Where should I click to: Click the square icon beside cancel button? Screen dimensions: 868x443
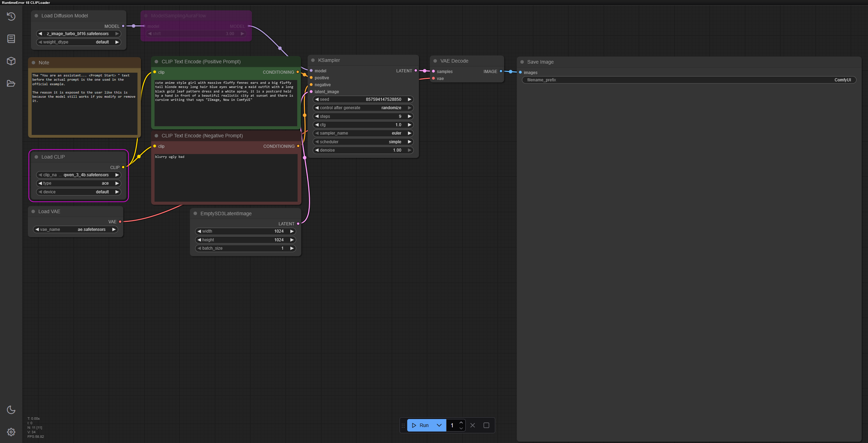coord(486,425)
